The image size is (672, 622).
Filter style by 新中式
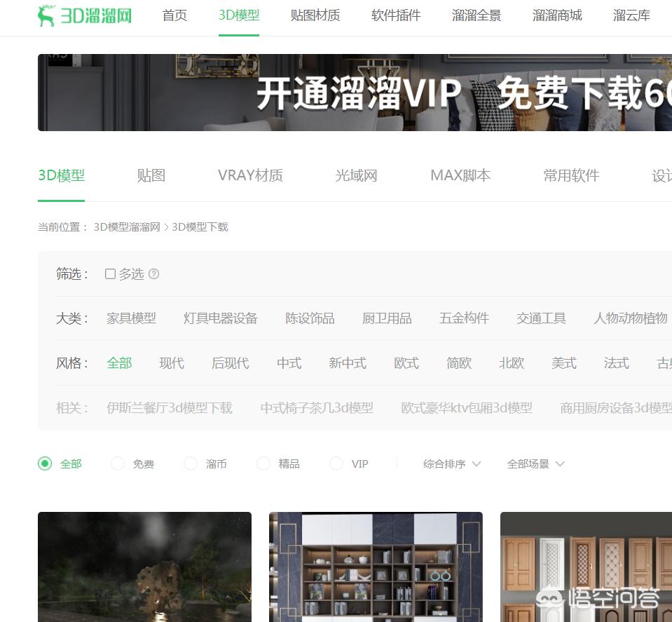pos(348,363)
